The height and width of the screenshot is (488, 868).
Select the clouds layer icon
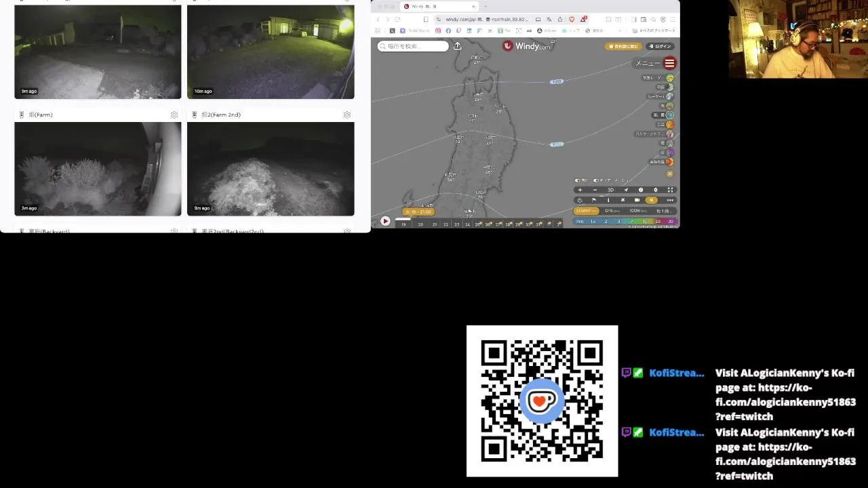669,143
